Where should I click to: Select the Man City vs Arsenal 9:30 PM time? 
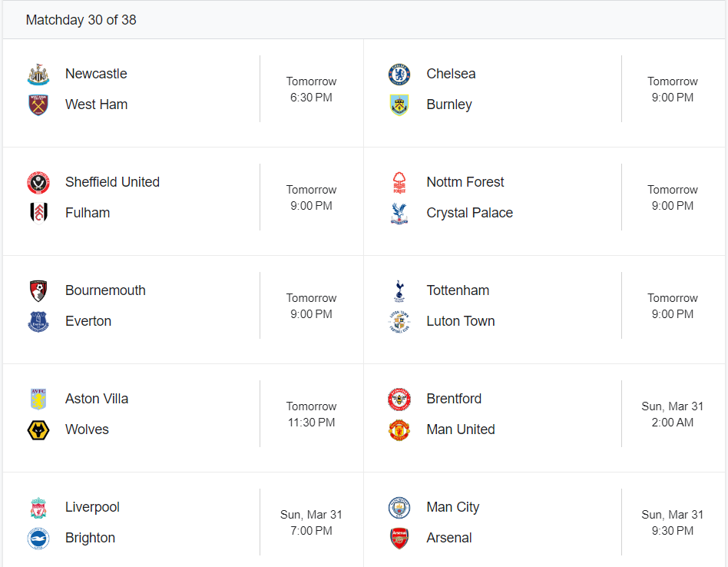(672, 522)
